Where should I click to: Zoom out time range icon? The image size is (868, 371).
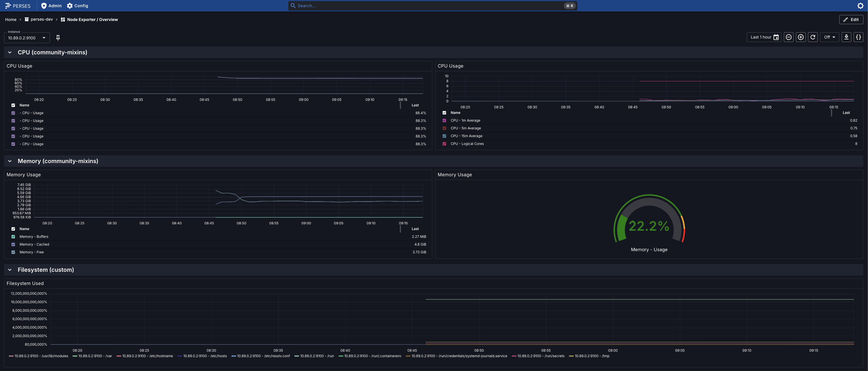(x=788, y=37)
